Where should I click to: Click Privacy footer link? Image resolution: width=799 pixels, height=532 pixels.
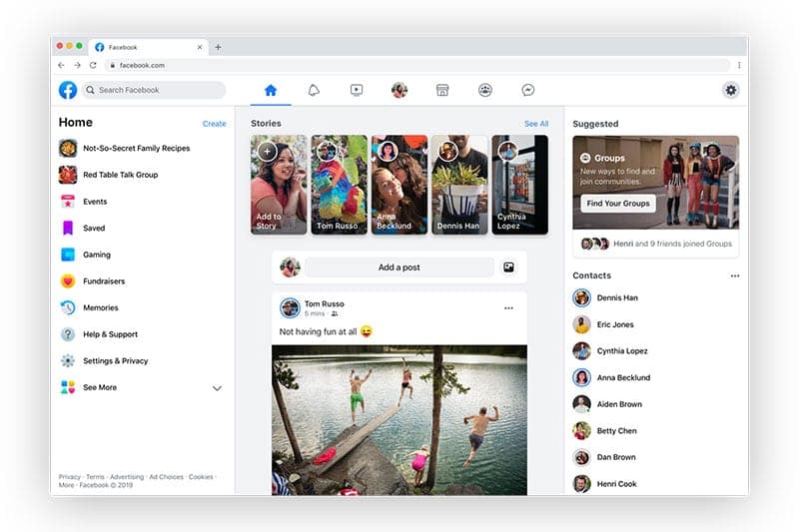pos(69,477)
